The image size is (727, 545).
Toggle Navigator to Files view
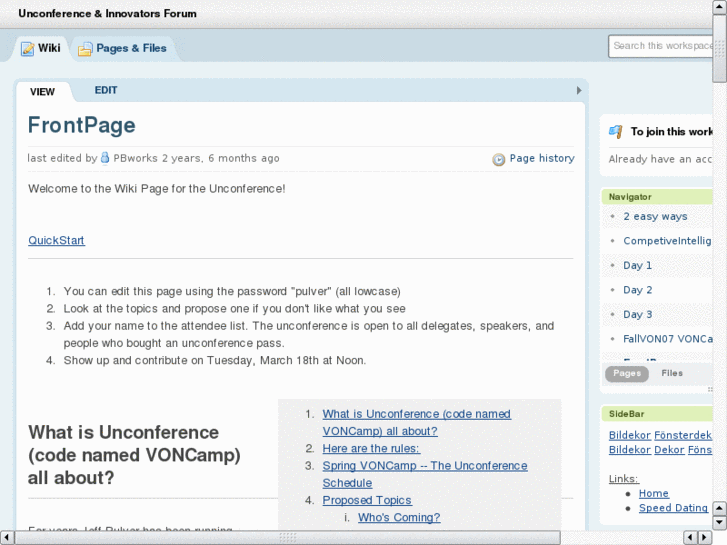pos(672,373)
